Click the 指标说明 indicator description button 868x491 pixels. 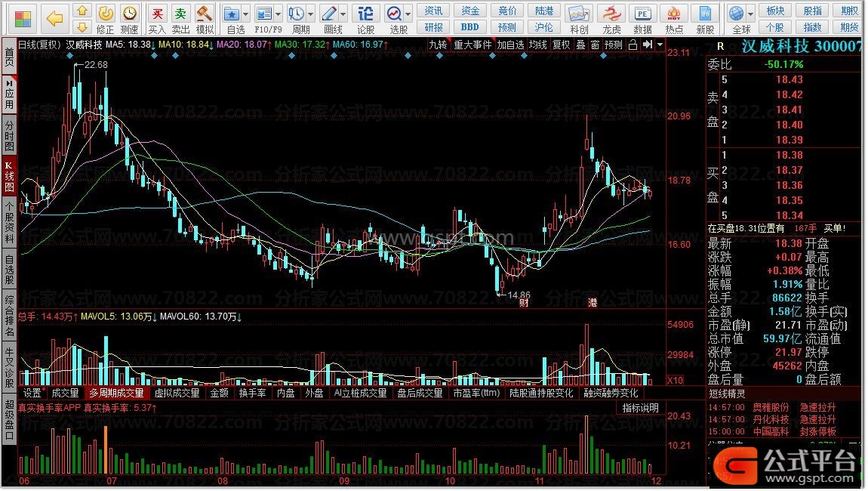641,408
